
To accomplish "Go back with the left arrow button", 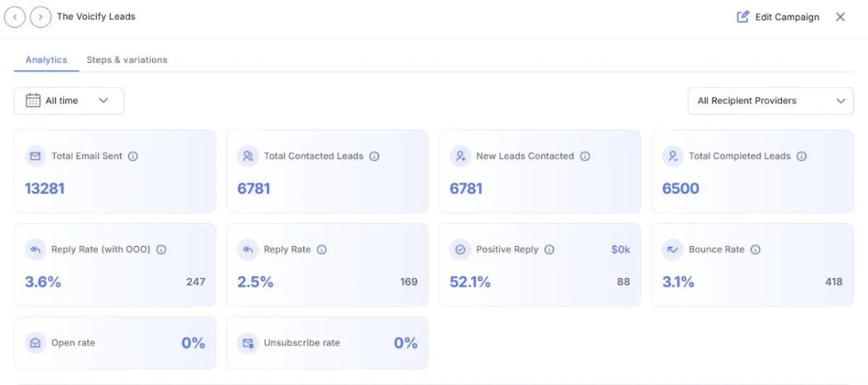I will coord(15,17).
